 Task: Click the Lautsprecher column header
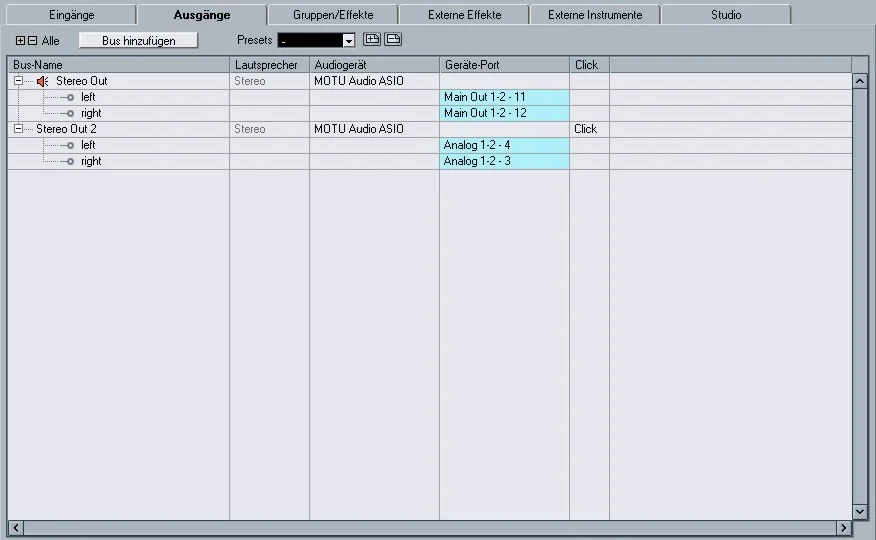coord(269,65)
